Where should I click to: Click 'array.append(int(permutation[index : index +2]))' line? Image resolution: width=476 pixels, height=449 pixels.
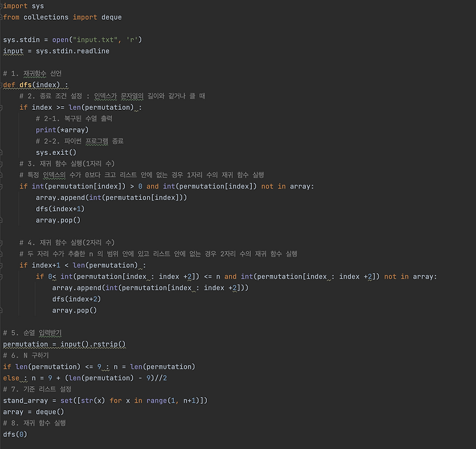[150, 288]
